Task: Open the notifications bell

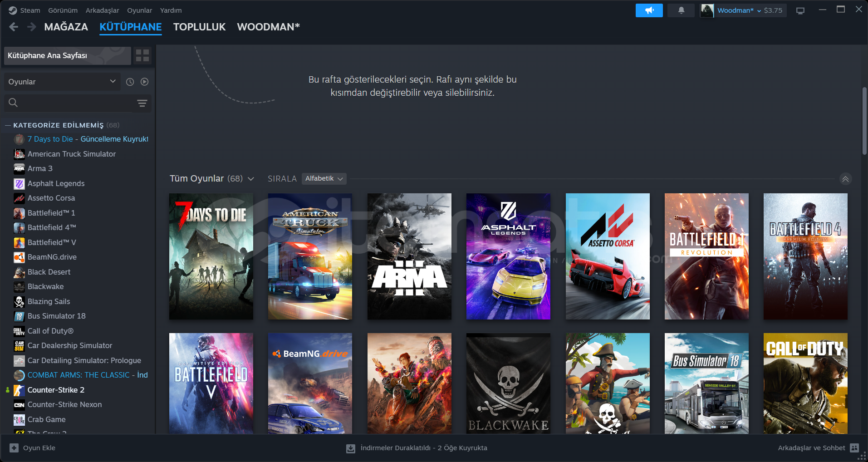Action: click(x=681, y=10)
